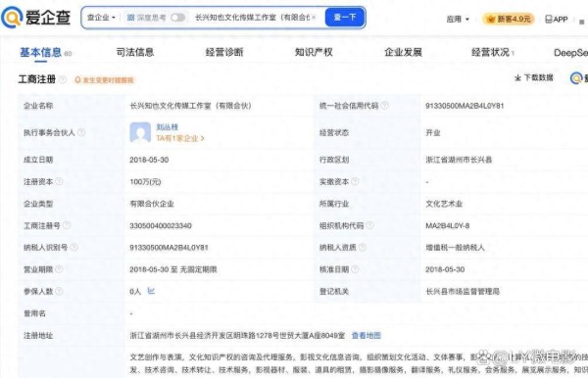Screen dimensions: 588x378
Task: Select the 长兴县市场监督管理局 authority value
Action: [463, 291]
